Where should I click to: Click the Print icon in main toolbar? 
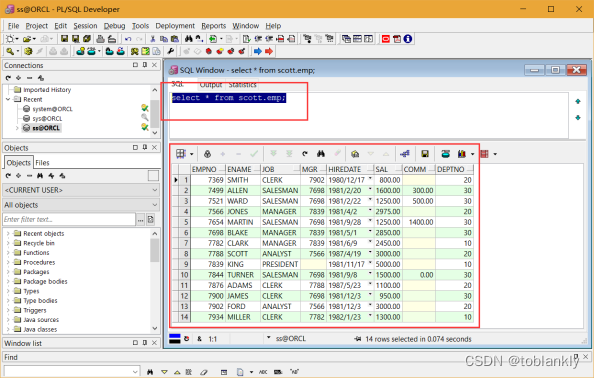(x=100, y=39)
